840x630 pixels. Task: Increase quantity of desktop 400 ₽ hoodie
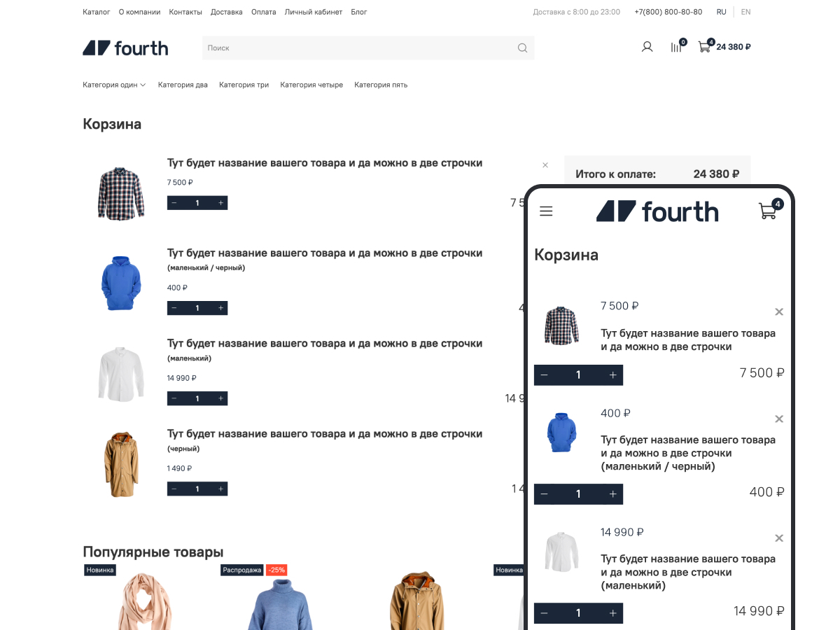220,308
